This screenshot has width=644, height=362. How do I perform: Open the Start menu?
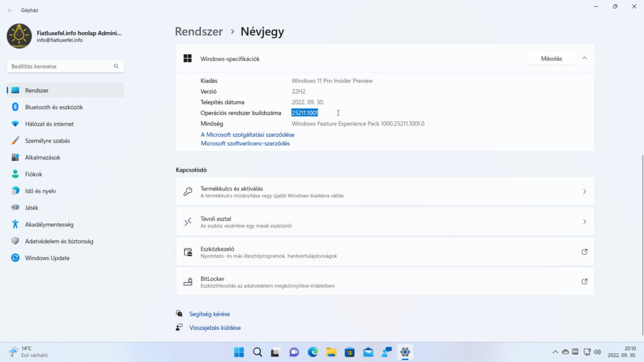coord(238,352)
